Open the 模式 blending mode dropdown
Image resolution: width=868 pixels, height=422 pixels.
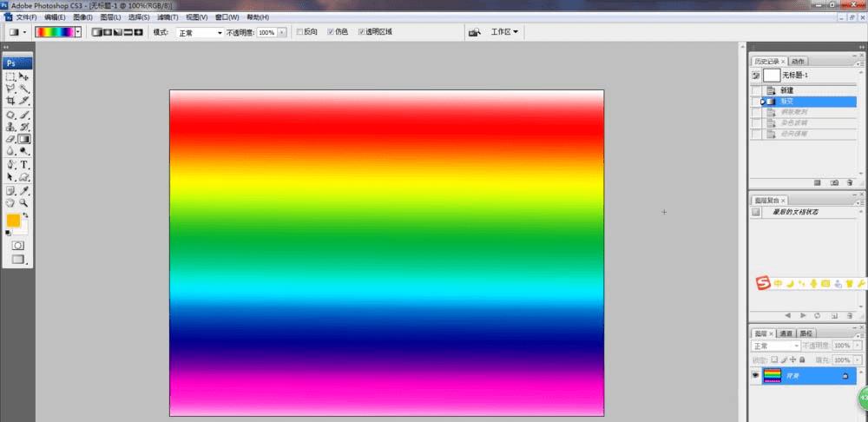tap(200, 33)
